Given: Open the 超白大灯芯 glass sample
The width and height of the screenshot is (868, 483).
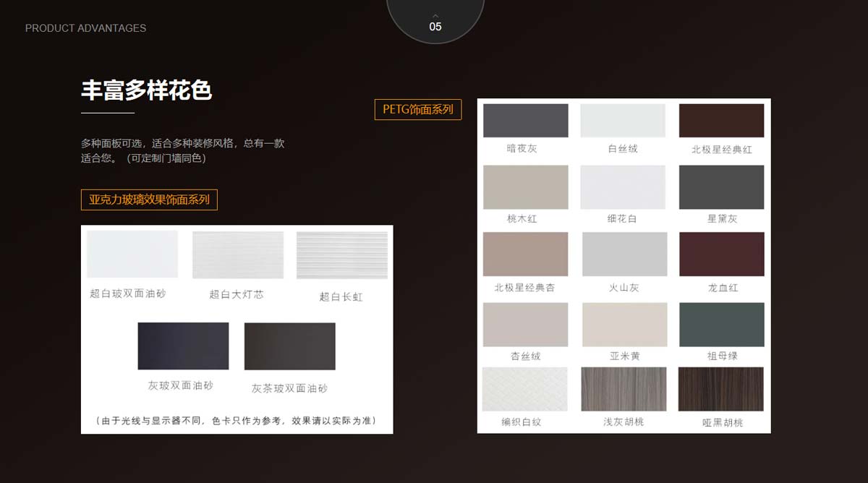Looking at the screenshot, I should pos(238,255).
